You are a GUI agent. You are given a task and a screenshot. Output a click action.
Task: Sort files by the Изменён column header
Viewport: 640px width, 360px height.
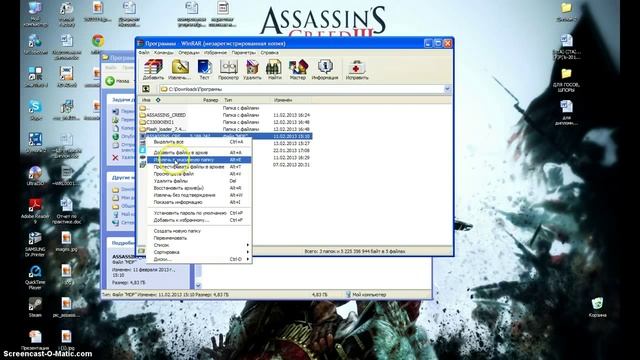point(291,100)
